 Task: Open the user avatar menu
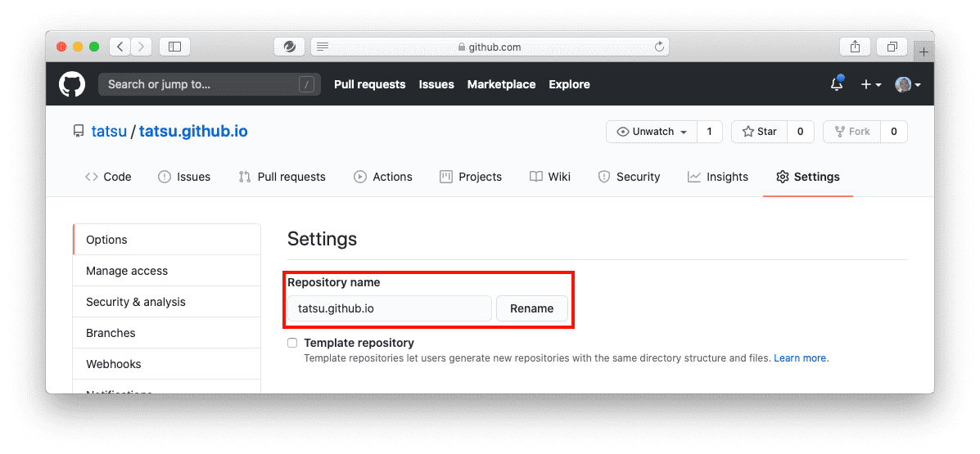907,84
